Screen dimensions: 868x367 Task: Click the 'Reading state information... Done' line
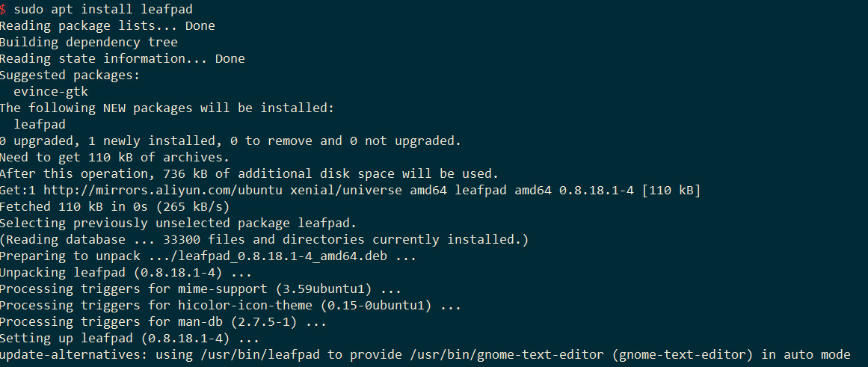click(123, 59)
